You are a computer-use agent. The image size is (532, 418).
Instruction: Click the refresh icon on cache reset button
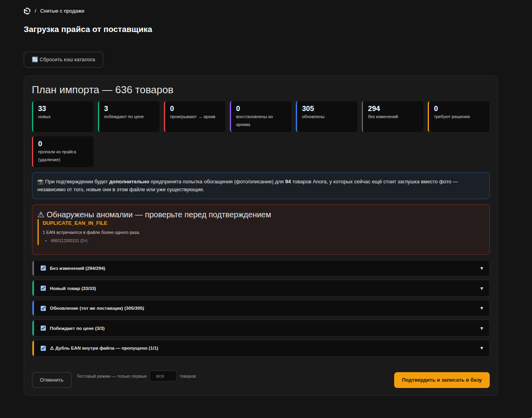click(35, 60)
